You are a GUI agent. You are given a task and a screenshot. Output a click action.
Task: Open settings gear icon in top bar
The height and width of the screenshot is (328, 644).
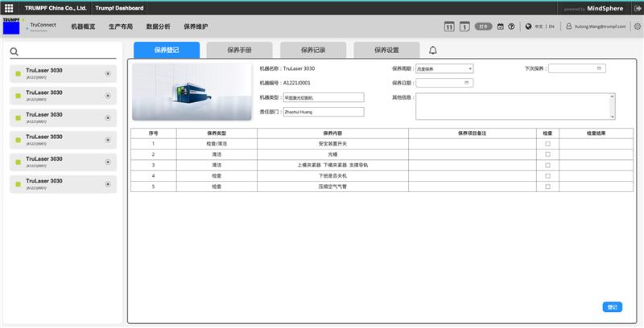tap(637, 27)
